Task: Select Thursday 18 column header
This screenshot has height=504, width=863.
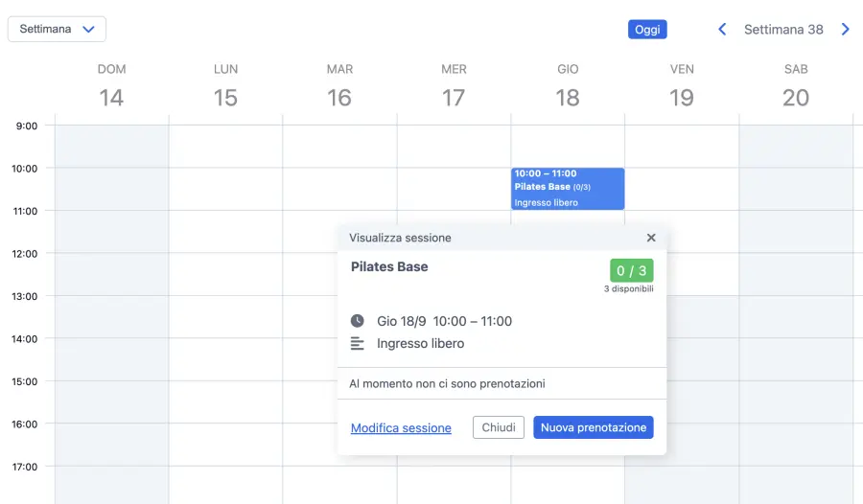Action: (x=568, y=86)
